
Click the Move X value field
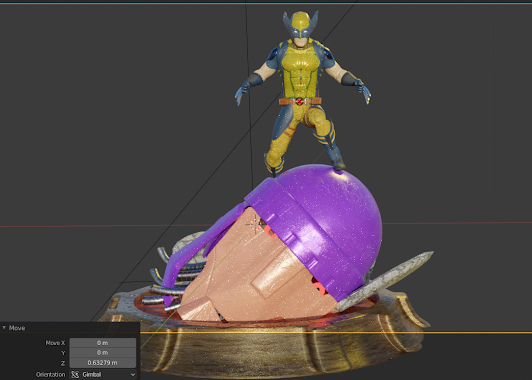(x=103, y=343)
